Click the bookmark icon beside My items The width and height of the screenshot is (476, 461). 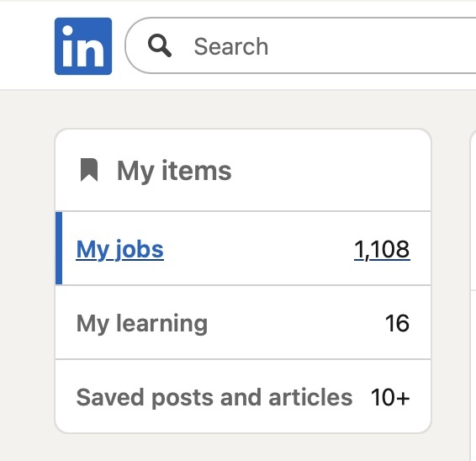tap(89, 170)
